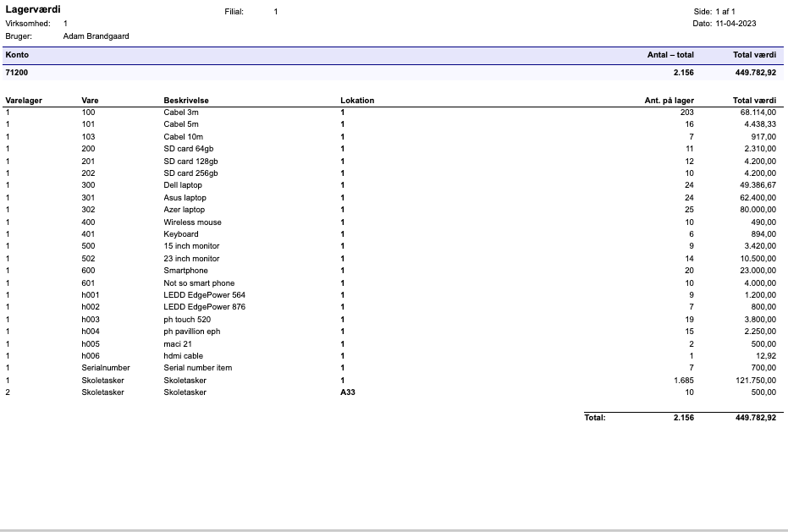
Task: Click the Not so smart phone entry
Action: point(199,282)
